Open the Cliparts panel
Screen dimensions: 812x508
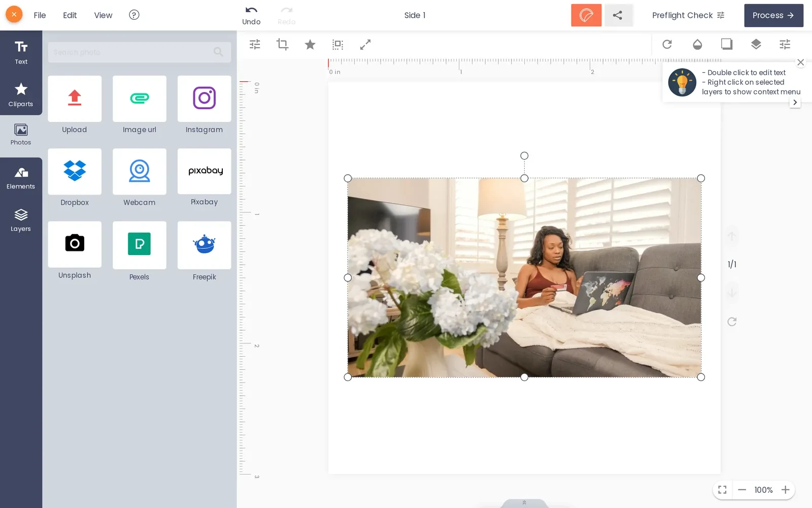pyautogui.click(x=21, y=94)
